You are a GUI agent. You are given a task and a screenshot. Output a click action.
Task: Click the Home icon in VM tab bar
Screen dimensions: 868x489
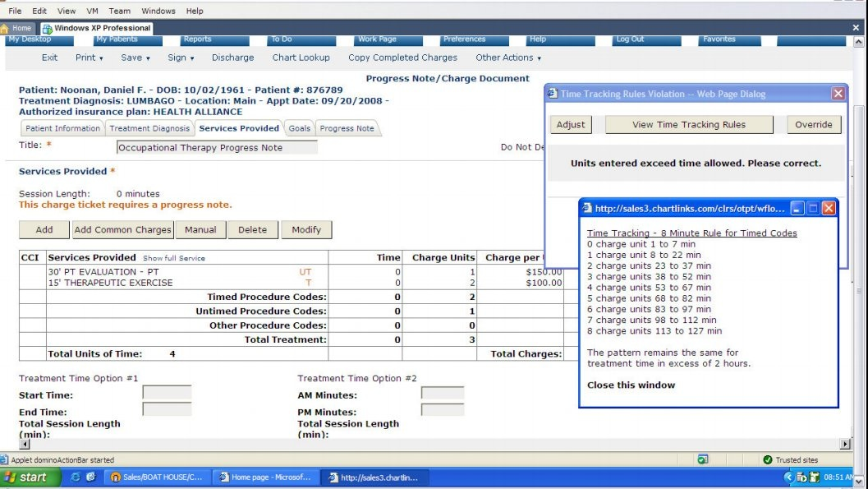click(x=4, y=28)
